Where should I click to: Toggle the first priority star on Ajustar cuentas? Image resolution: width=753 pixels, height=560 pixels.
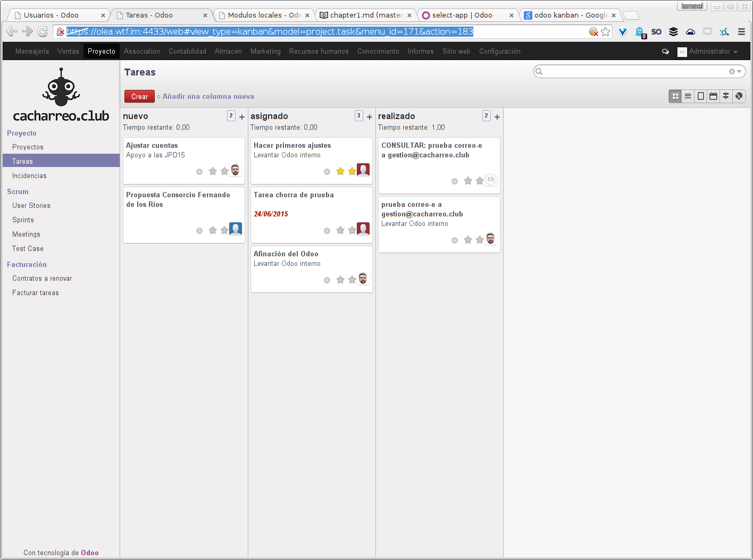pos(213,171)
